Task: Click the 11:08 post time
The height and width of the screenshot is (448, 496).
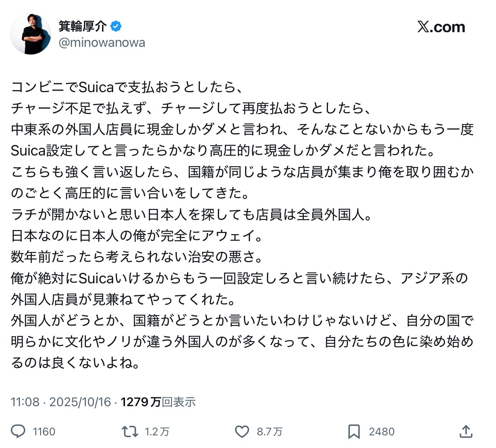Action: (25, 402)
